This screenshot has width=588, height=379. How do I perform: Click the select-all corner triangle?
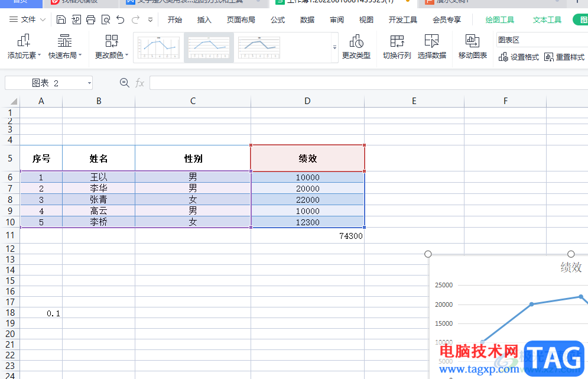tap(14, 101)
